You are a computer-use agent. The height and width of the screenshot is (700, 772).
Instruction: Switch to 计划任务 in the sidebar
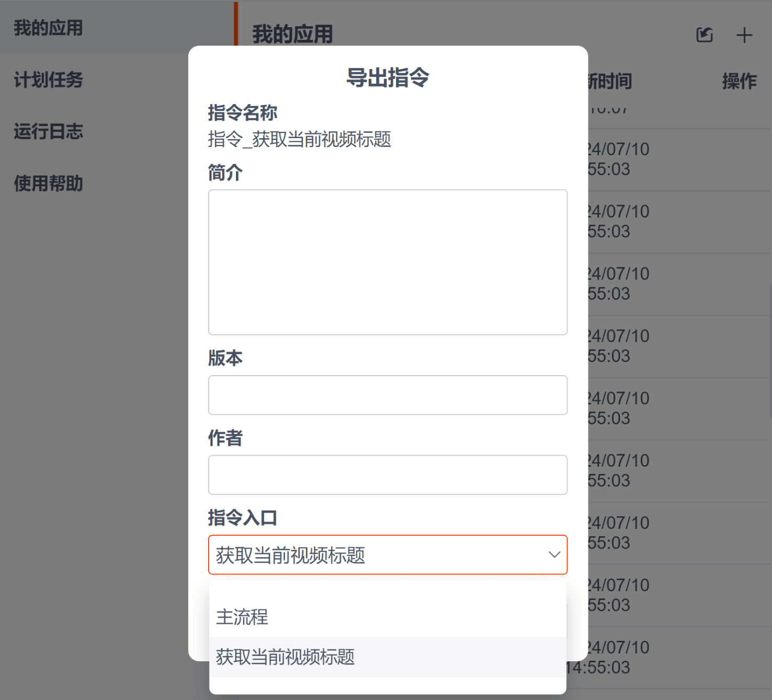pos(48,80)
